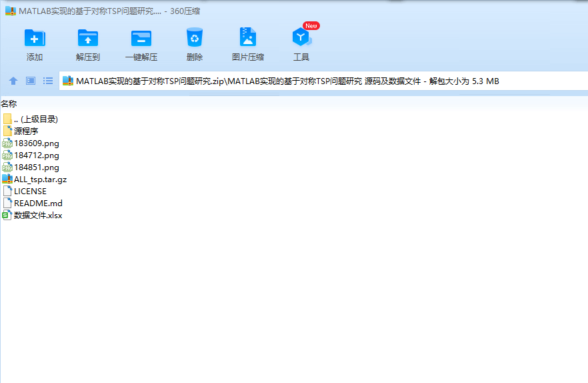Select the '184712.png' file name
The height and width of the screenshot is (383, 588).
click(x=37, y=155)
